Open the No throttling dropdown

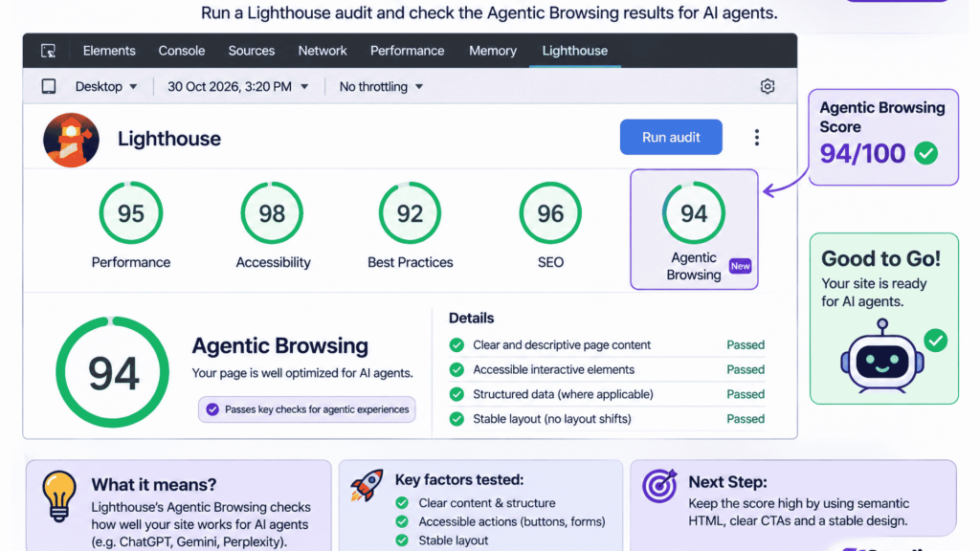(381, 87)
